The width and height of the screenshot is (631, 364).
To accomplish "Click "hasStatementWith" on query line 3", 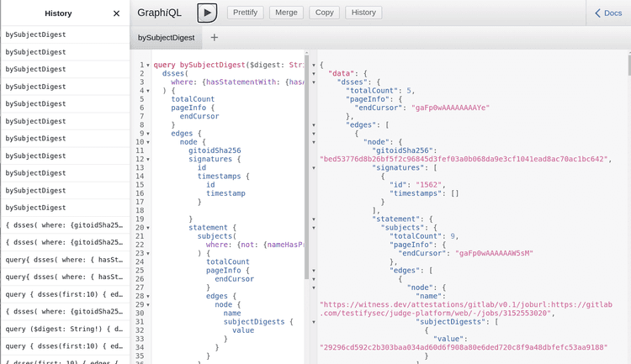I will (241, 82).
